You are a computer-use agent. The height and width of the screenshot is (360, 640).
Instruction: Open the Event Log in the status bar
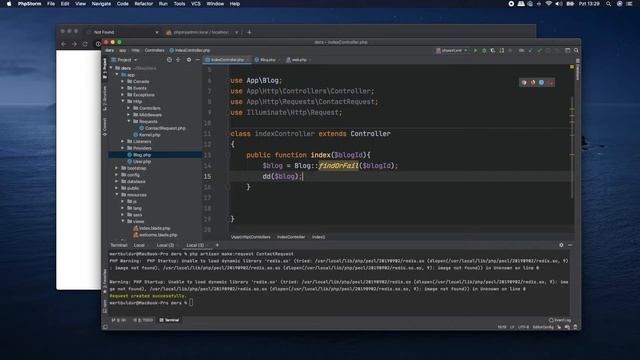[x=560, y=320]
